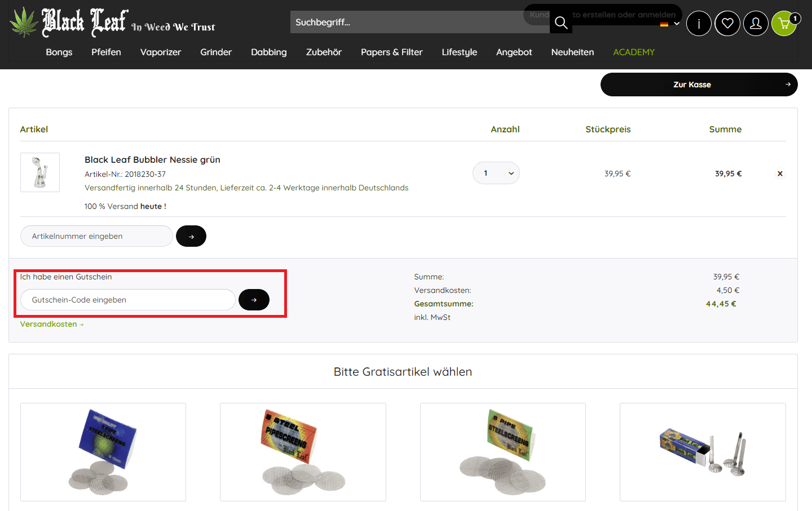
Task: Open the language flag selector
Action: pyautogui.click(x=669, y=24)
